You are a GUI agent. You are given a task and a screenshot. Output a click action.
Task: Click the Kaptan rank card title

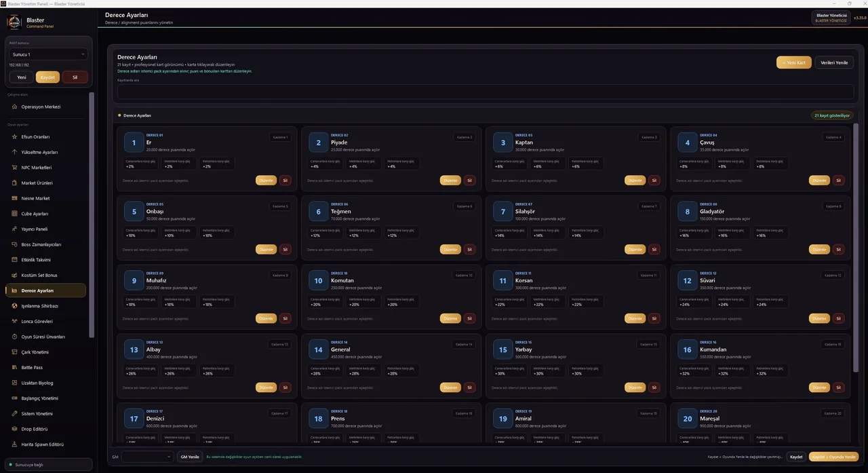524,143
